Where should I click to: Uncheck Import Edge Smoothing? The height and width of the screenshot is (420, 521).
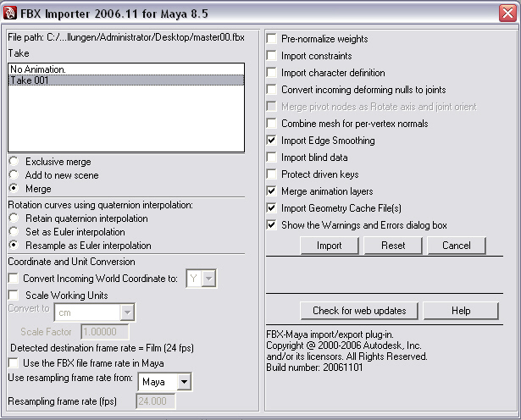(272, 141)
